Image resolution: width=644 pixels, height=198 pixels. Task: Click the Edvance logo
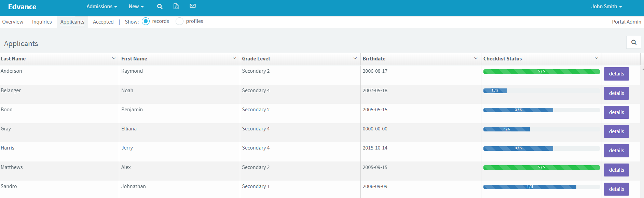[22, 7]
